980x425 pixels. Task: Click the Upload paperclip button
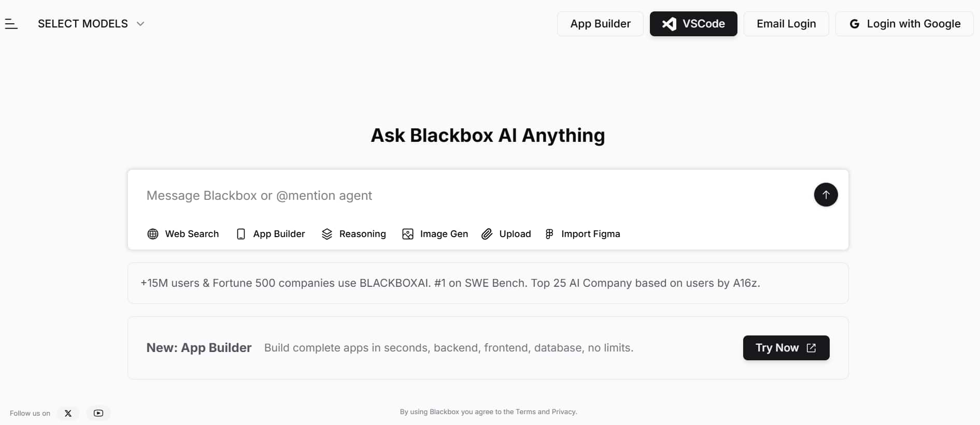506,234
